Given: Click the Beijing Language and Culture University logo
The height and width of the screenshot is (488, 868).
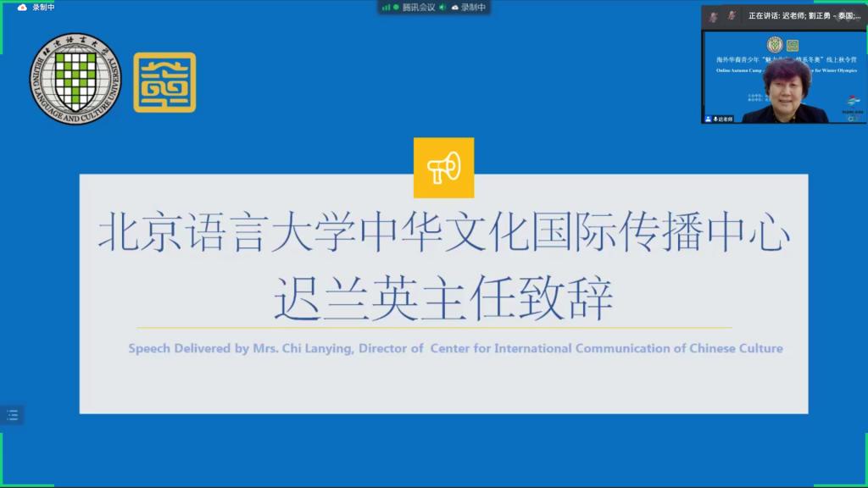Looking at the screenshot, I should coord(75,79).
